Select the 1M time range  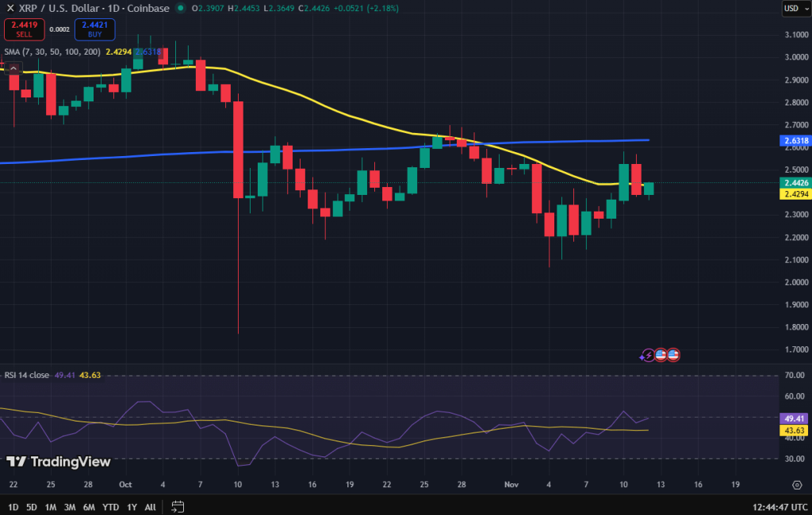50,507
